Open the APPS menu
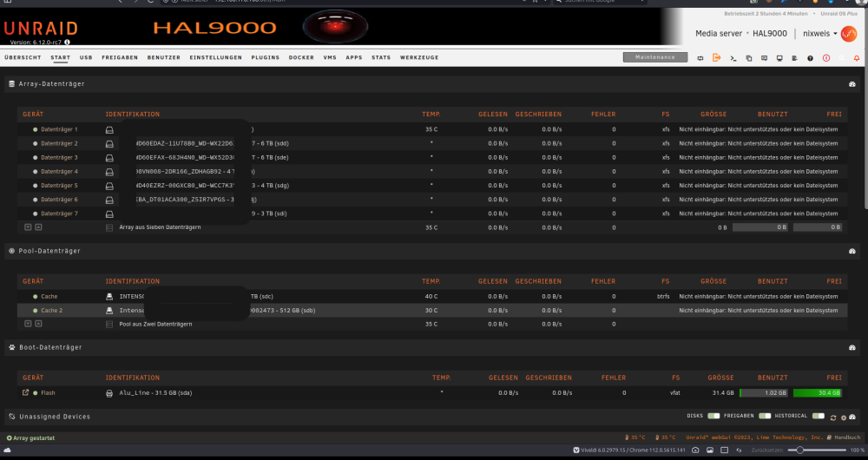This screenshot has width=868, height=460. [354, 57]
